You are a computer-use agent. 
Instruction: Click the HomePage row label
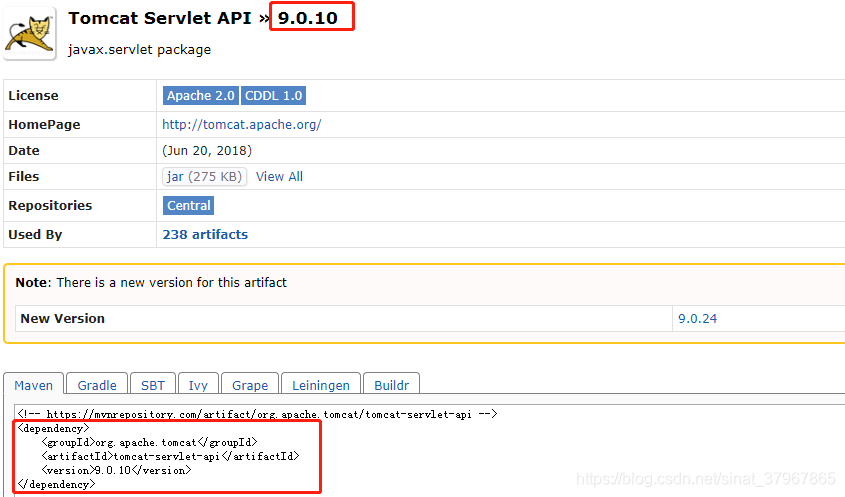(x=44, y=125)
